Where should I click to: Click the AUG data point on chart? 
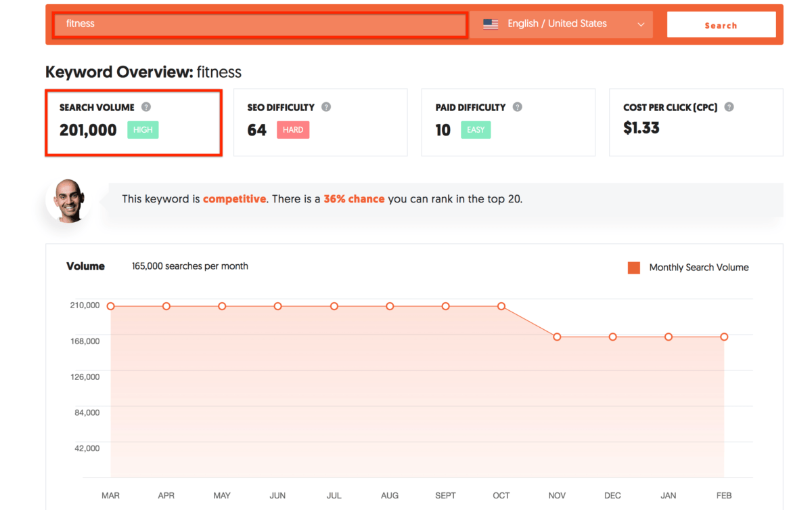pos(390,306)
